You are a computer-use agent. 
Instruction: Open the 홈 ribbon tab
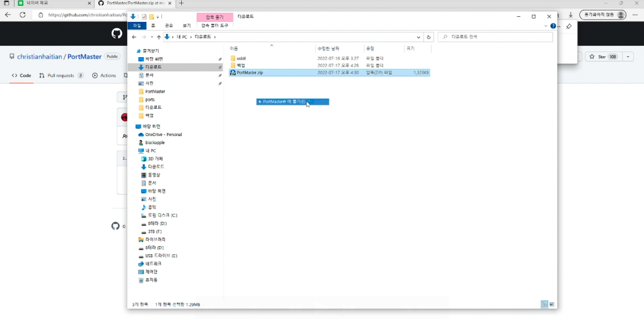click(153, 25)
